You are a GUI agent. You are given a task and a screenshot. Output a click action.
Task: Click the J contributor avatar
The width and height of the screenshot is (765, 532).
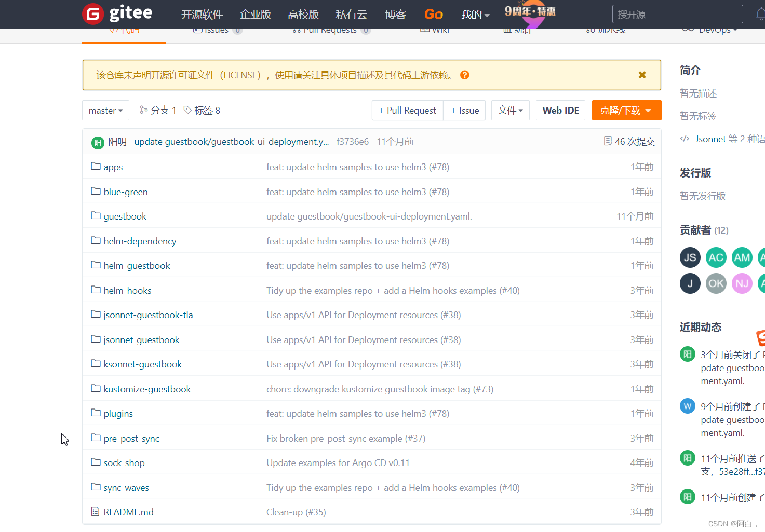(690, 283)
